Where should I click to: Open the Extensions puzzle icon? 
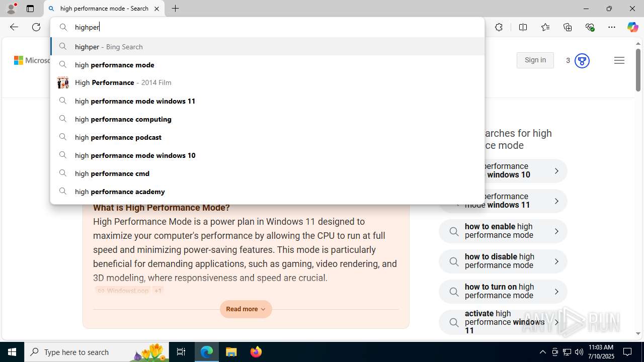[499, 27]
